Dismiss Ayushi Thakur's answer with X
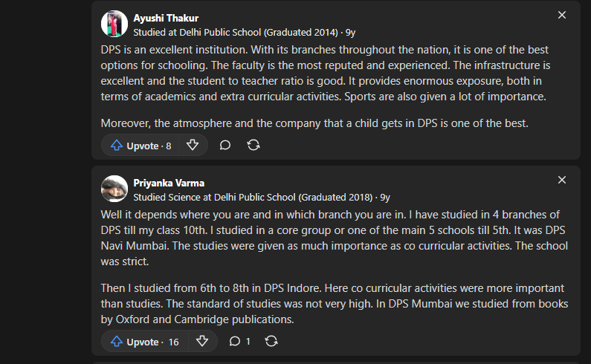Screen dimensions: 591x364 pos(561,15)
